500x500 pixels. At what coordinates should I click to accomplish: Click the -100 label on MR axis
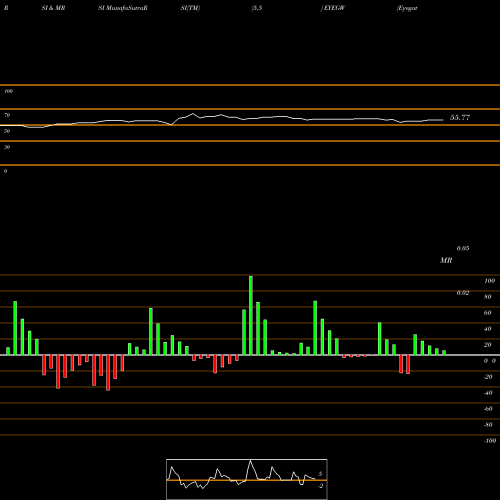(490, 441)
